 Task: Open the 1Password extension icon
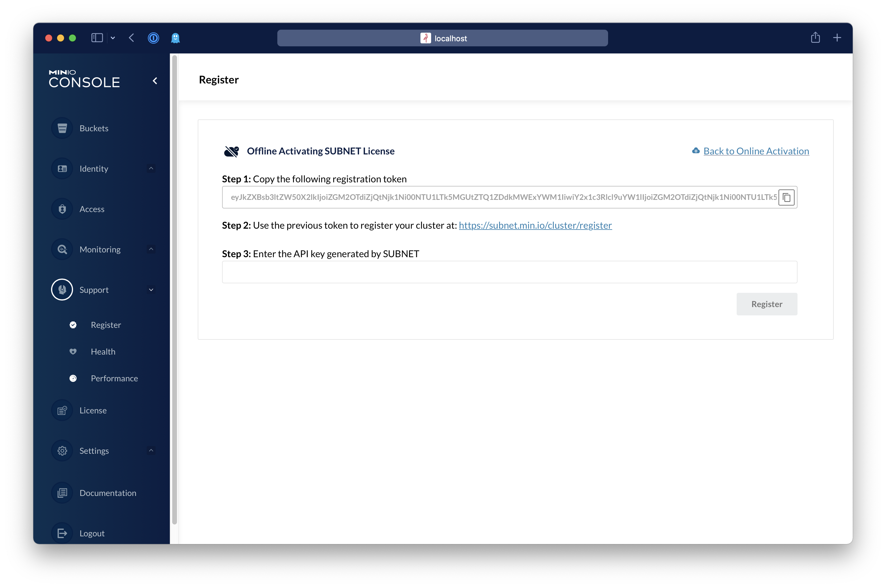point(153,38)
